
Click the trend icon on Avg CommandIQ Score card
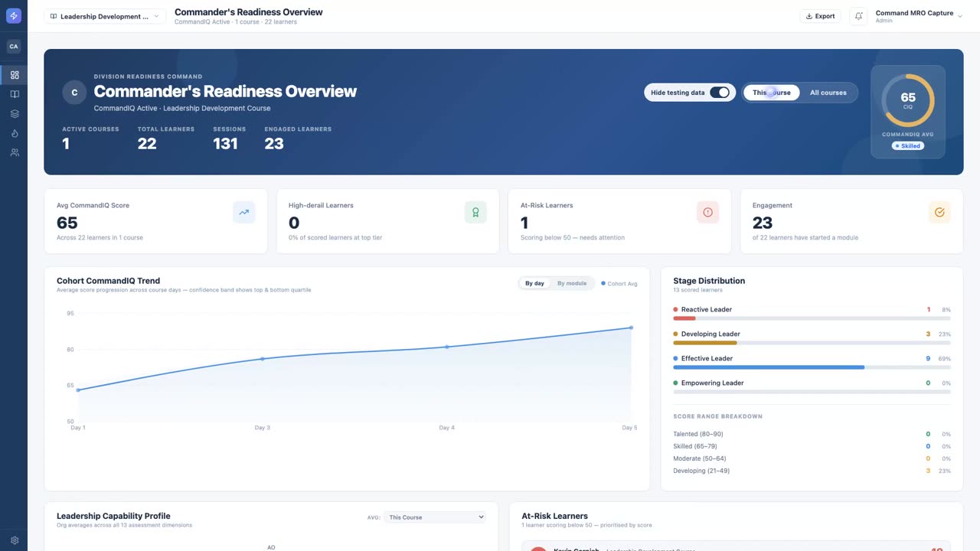coord(243,212)
